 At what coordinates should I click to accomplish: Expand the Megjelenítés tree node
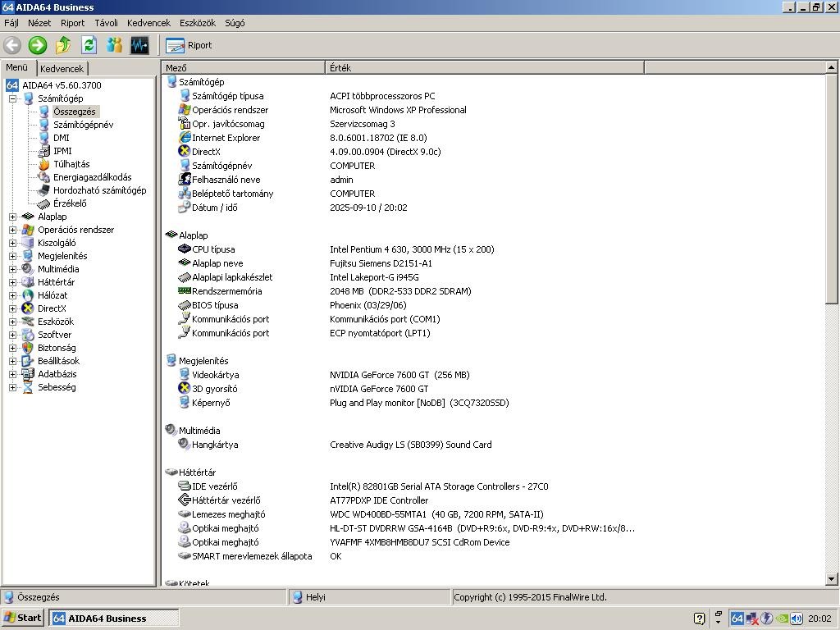(12, 256)
